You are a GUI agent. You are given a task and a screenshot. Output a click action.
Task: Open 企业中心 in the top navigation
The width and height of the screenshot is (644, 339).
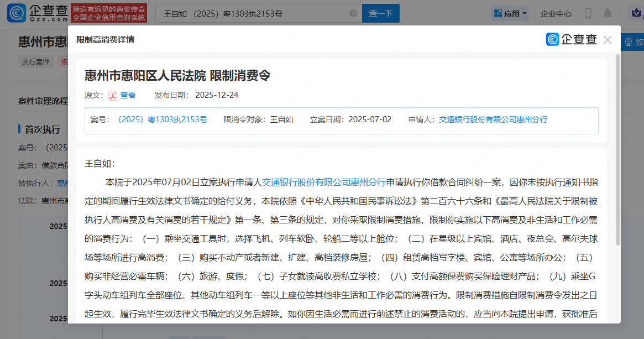click(556, 14)
